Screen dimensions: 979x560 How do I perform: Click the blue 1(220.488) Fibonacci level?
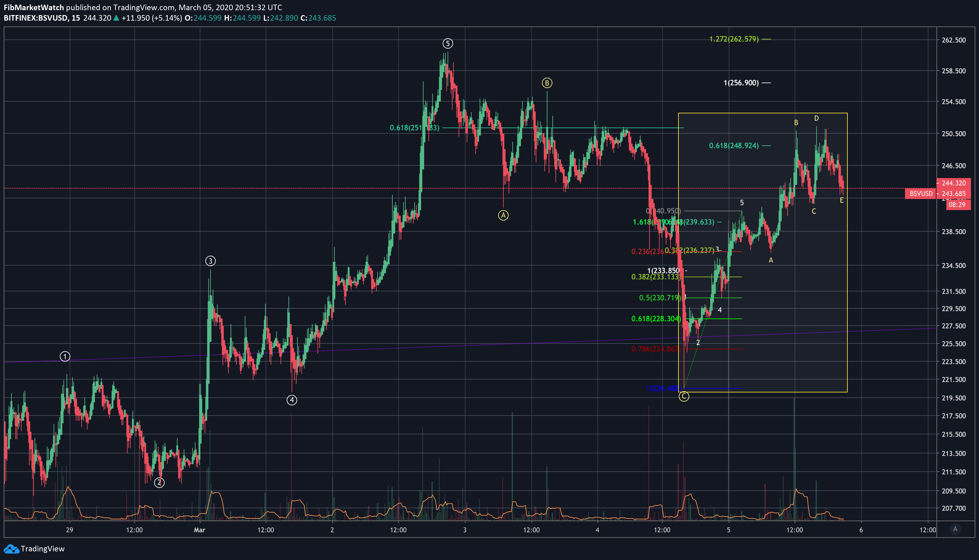663,388
